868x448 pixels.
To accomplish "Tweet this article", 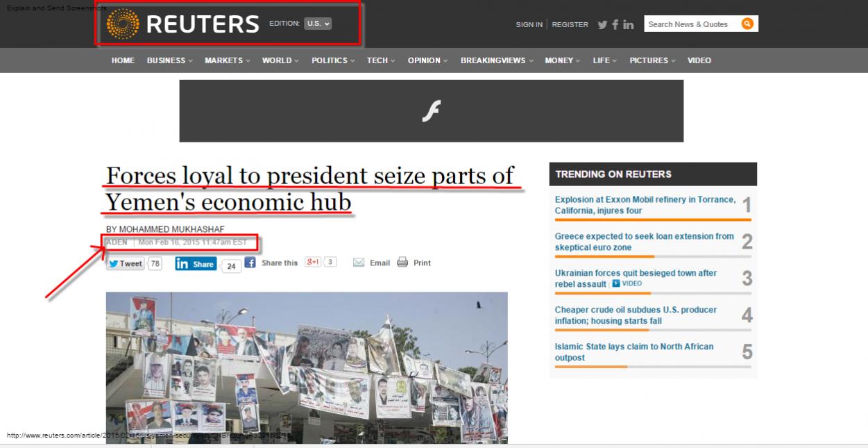I will [126, 263].
